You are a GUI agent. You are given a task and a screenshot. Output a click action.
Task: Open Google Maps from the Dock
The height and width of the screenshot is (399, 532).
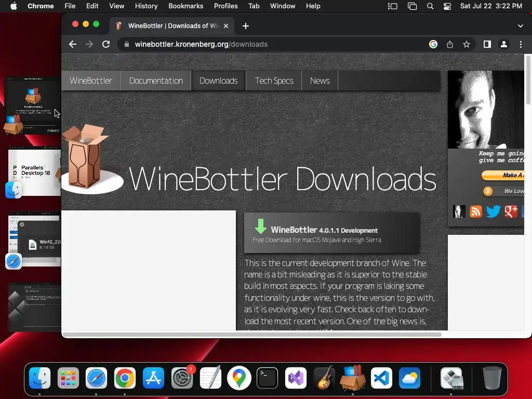pyautogui.click(x=239, y=378)
